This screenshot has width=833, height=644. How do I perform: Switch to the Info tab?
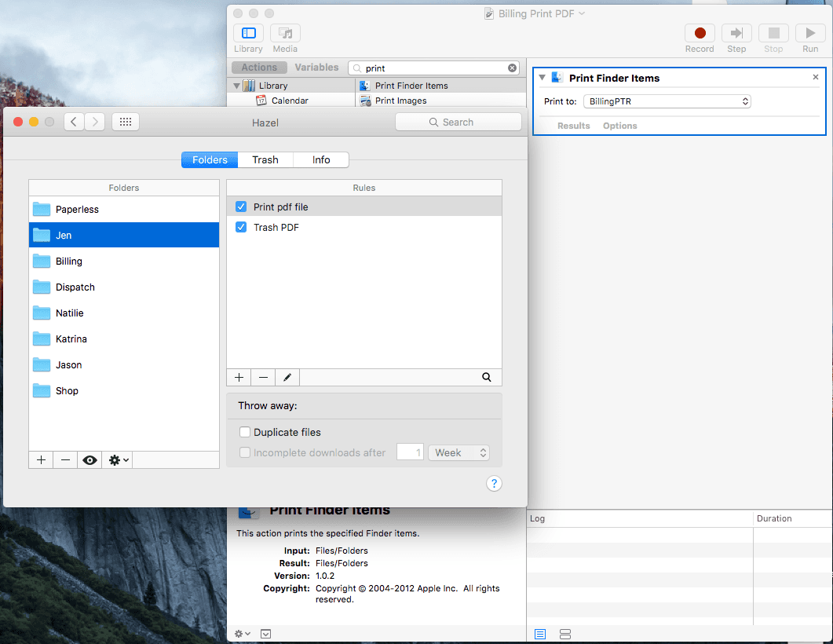(321, 160)
